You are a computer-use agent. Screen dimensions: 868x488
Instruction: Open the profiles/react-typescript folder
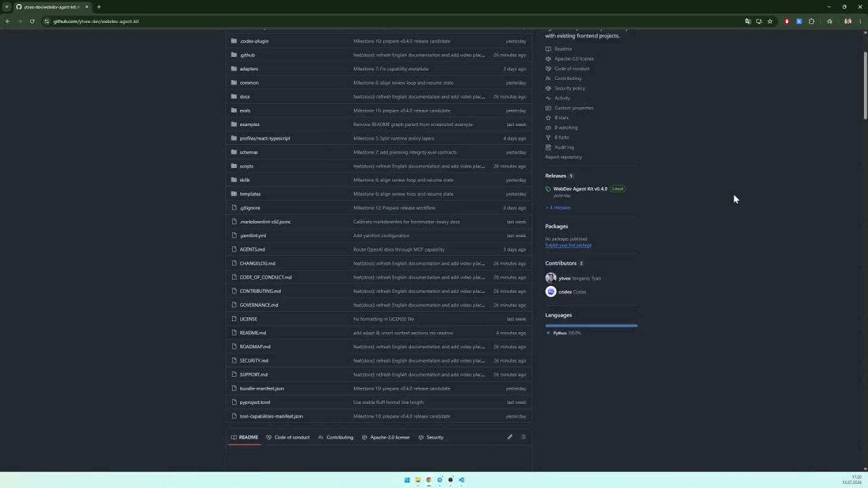point(264,138)
